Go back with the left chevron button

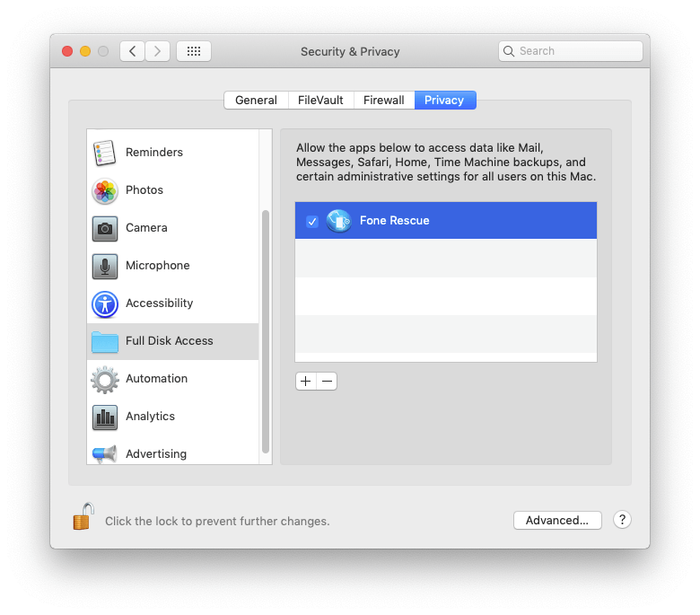[132, 51]
